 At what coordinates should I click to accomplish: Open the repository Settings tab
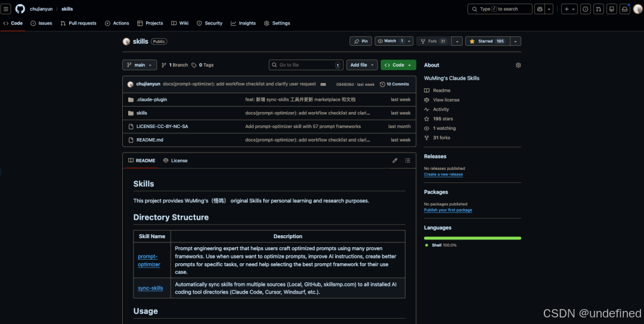277,23
